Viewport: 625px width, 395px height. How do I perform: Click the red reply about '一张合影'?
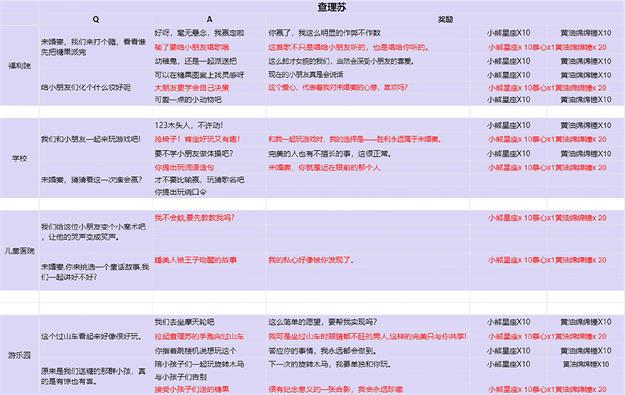click(335, 389)
